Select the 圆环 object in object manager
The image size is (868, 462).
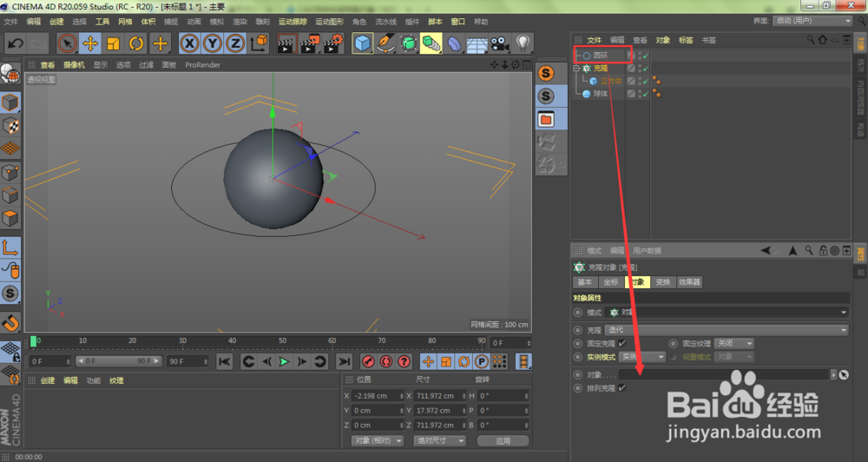coord(600,56)
